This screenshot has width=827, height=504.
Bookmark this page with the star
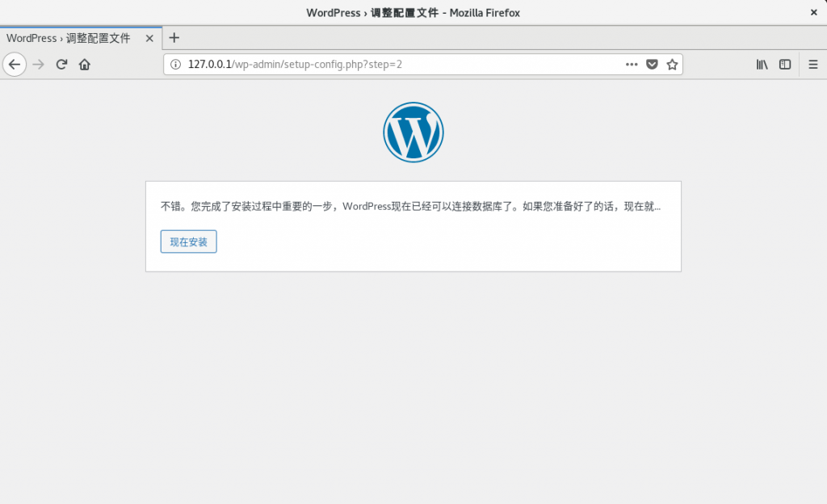672,65
